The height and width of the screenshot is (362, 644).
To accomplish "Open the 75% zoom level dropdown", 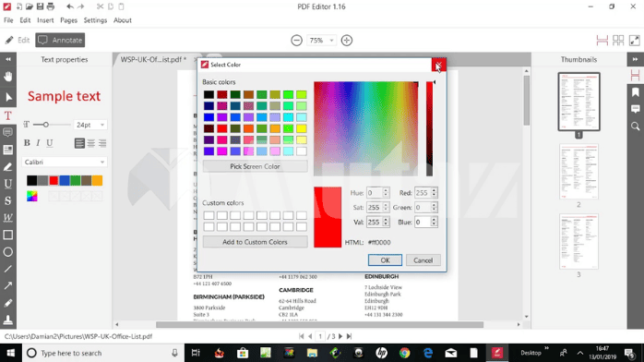I will (x=321, y=41).
